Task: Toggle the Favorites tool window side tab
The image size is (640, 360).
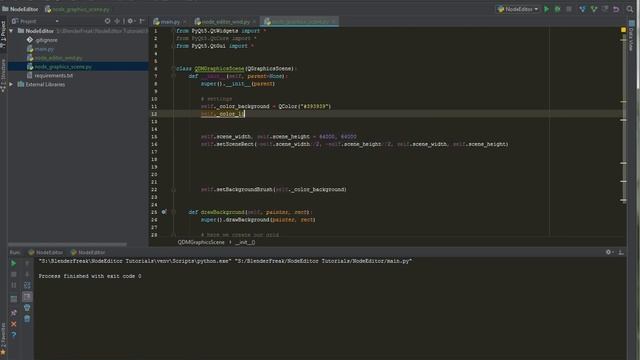Action: point(3,339)
